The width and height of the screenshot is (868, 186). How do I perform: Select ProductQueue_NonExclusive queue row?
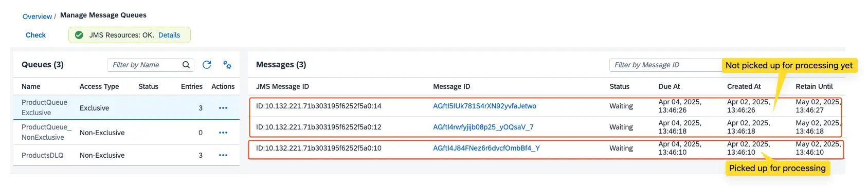pos(126,132)
